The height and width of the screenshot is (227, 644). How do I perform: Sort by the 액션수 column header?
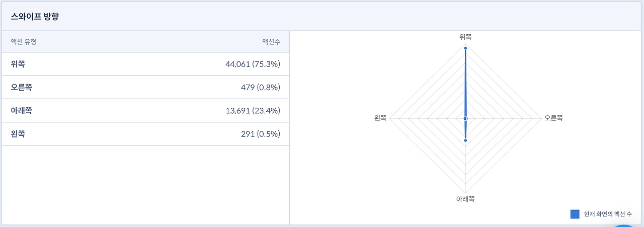(271, 42)
